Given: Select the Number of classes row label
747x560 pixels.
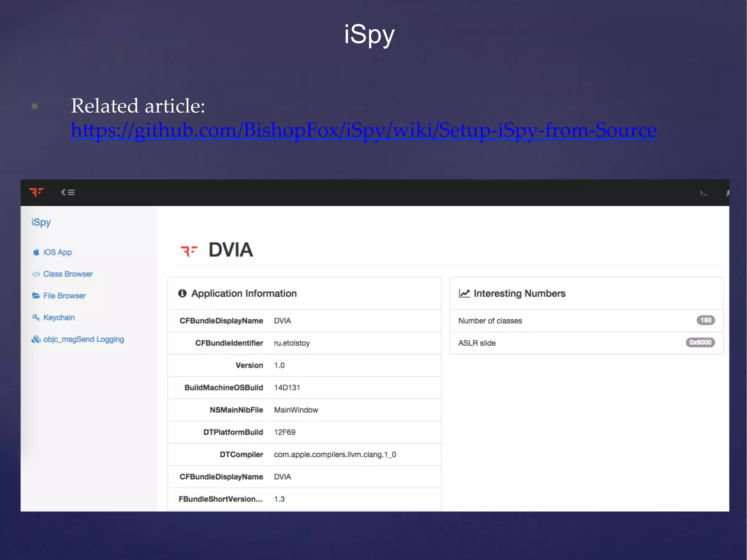Looking at the screenshot, I should 490,321.
